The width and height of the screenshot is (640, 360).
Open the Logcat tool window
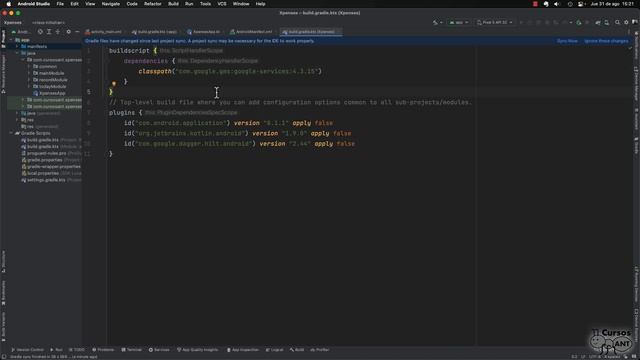pos(274,350)
